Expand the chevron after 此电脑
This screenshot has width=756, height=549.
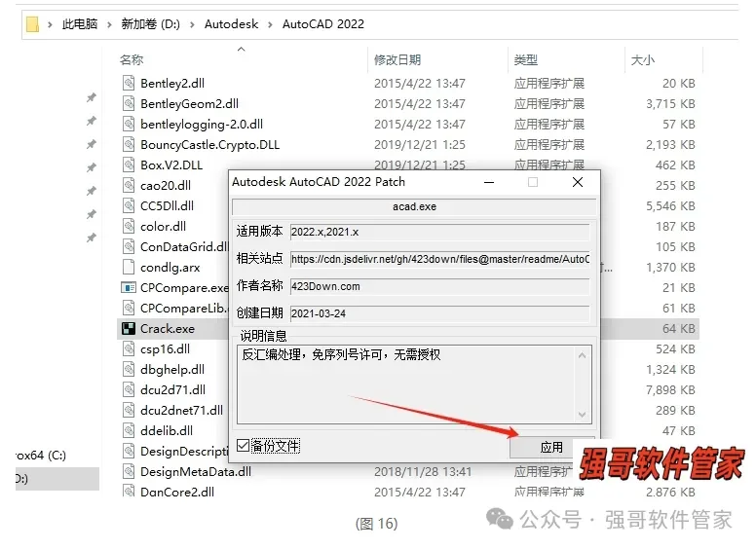pos(109,24)
